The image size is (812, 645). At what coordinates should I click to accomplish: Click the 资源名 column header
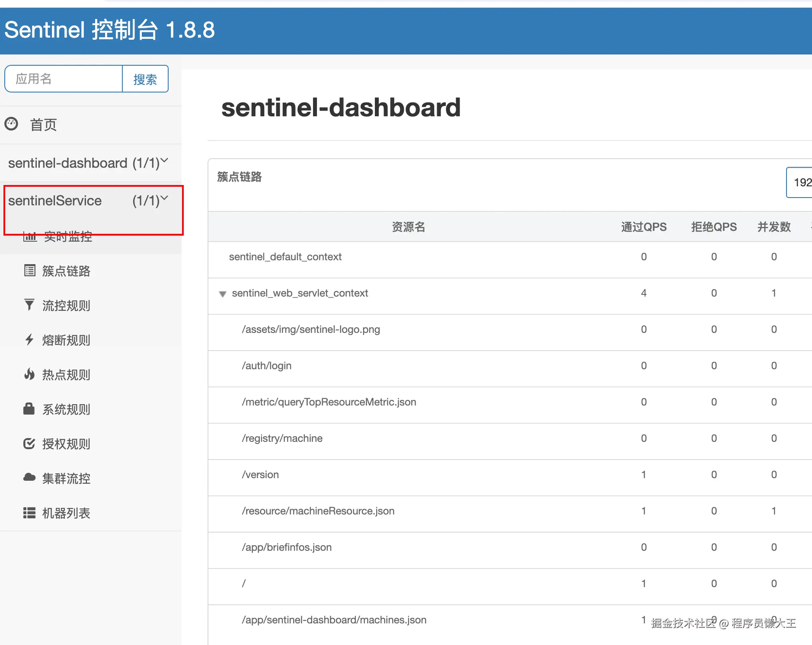click(408, 227)
